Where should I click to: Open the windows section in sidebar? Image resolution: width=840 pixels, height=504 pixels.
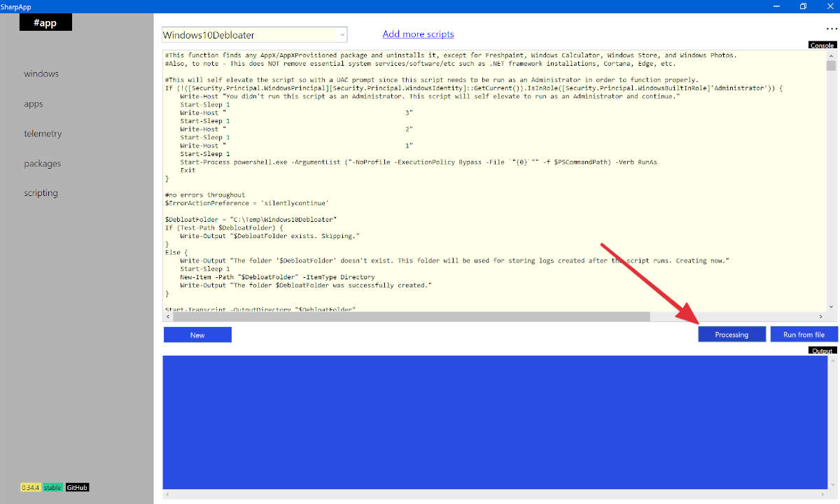[x=41, y=73]
